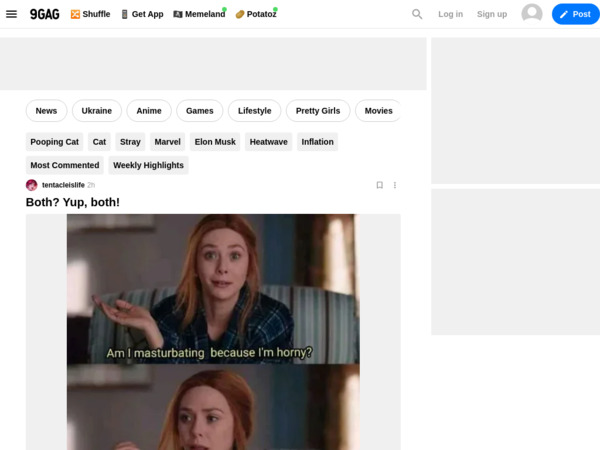Open Potatoz from the top bar
Screen dimensions: 600x450
coord(256,14)
